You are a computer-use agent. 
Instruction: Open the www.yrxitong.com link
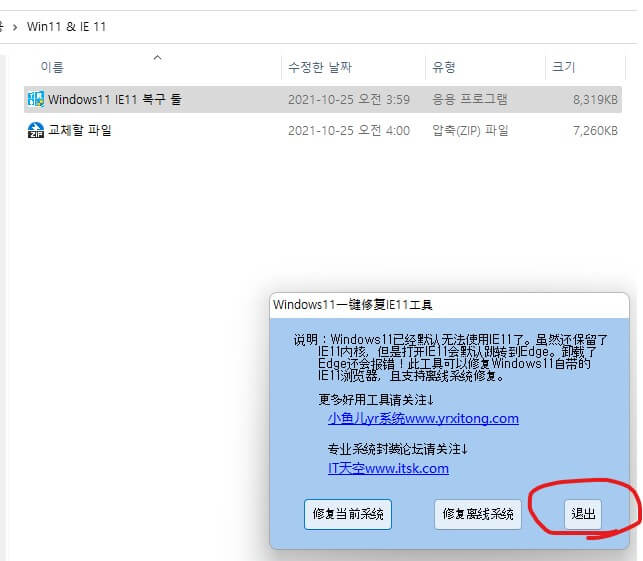(423, 418)
